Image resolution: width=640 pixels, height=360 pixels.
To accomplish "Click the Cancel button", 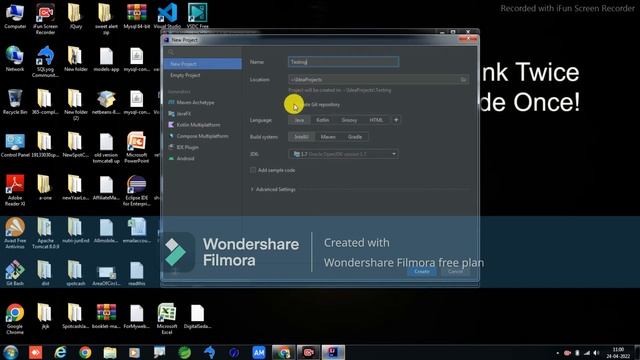I will click(x=455, y=271).
